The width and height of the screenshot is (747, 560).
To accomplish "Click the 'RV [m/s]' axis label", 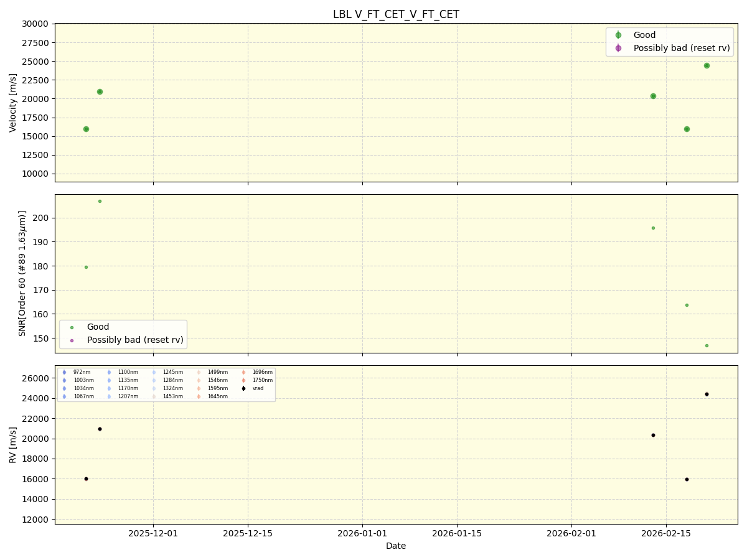I will coord(13,445).
